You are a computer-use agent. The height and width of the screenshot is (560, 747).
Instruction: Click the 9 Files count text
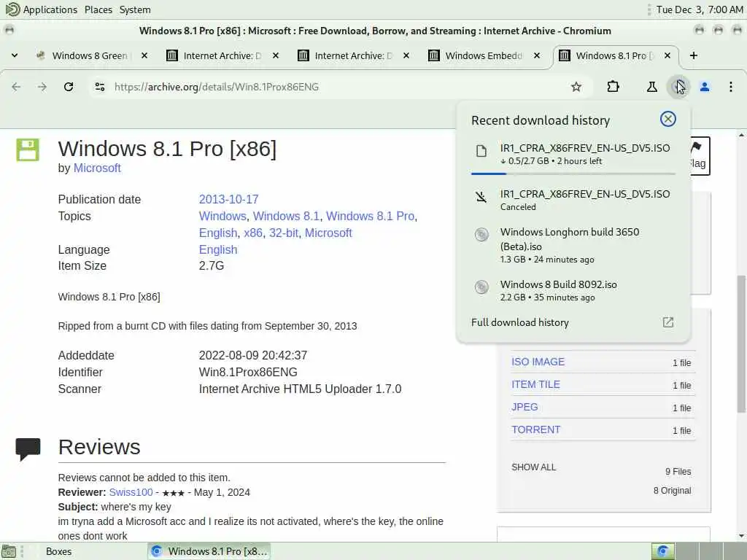point(678,472)
